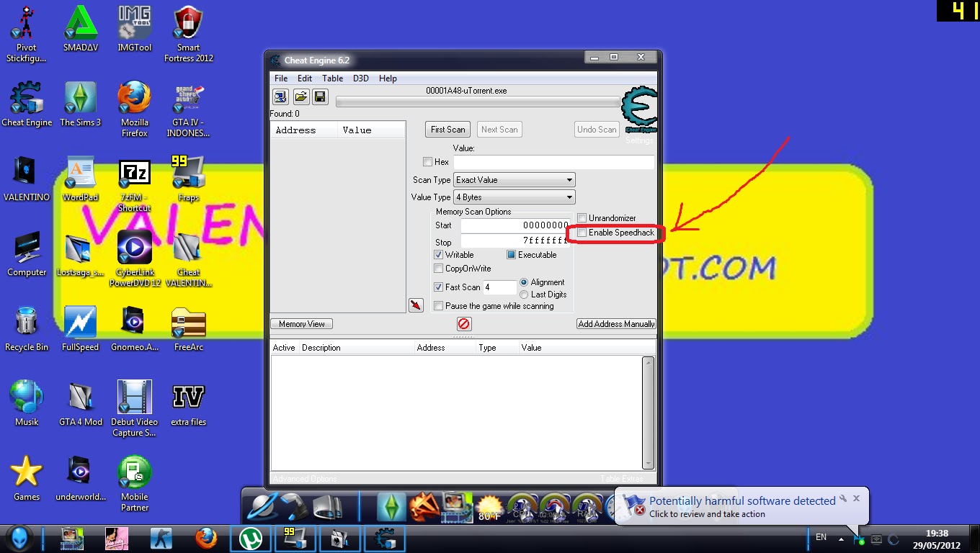Open the Mobile Partner desktop icon

(135, 484)
